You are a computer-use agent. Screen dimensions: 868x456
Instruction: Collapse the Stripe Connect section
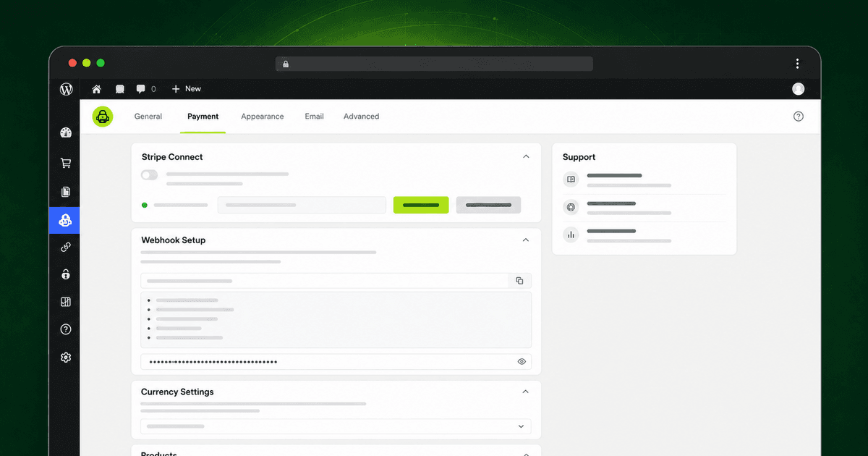(526, 156)
